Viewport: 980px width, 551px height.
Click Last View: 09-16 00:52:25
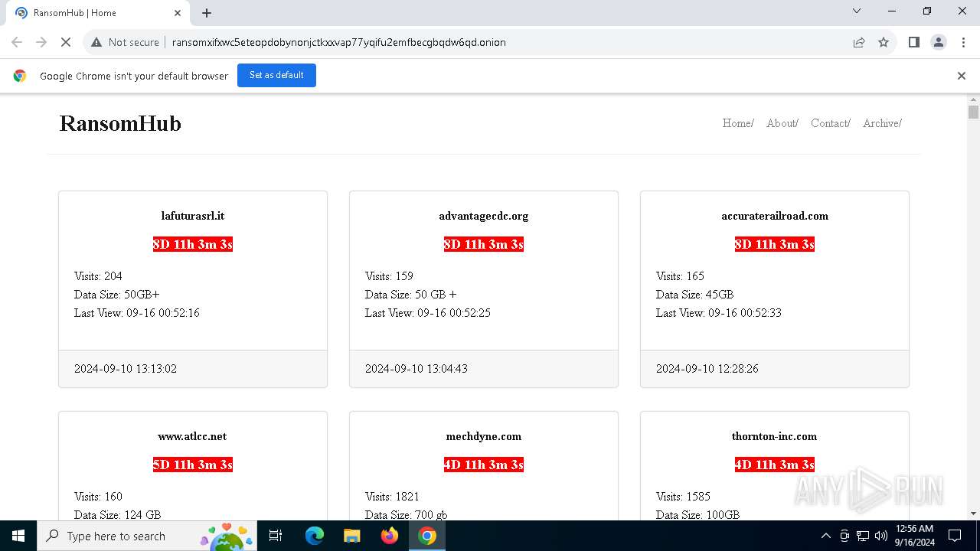(x=428, y=313)
